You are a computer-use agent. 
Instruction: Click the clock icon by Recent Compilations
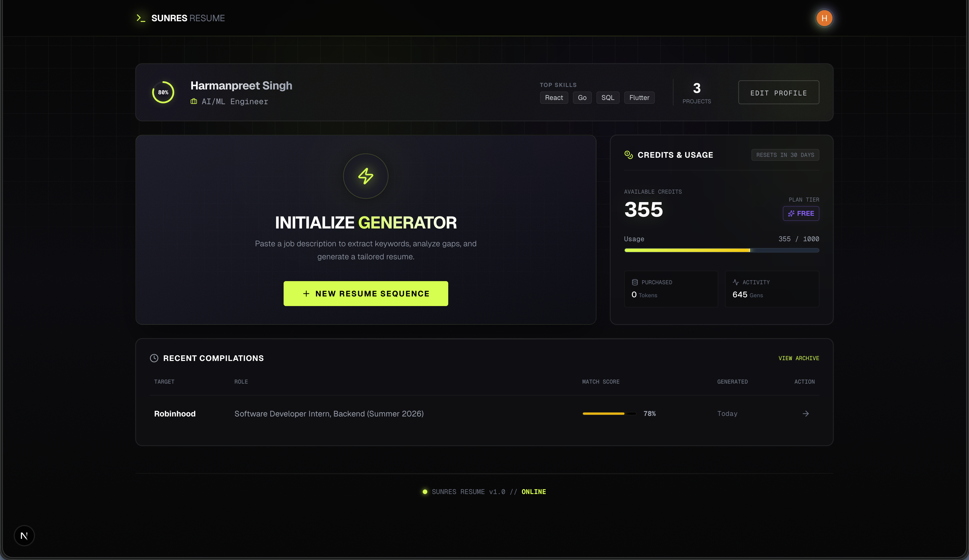click(154, 358)
